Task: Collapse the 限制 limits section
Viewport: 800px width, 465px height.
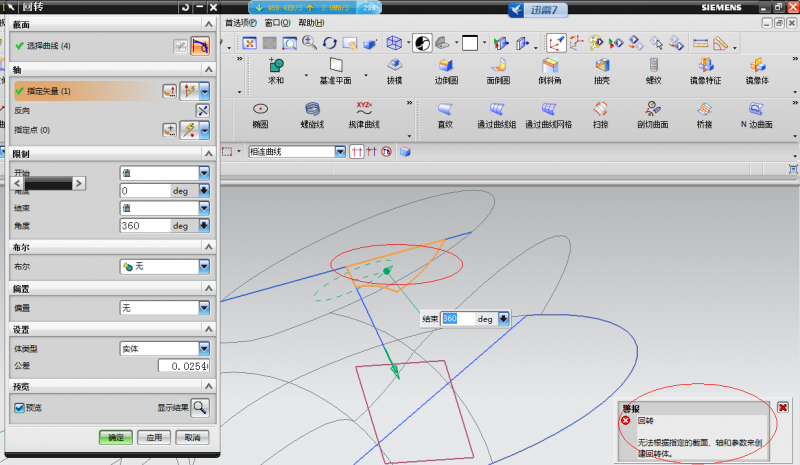Action: tap(208, 152)
